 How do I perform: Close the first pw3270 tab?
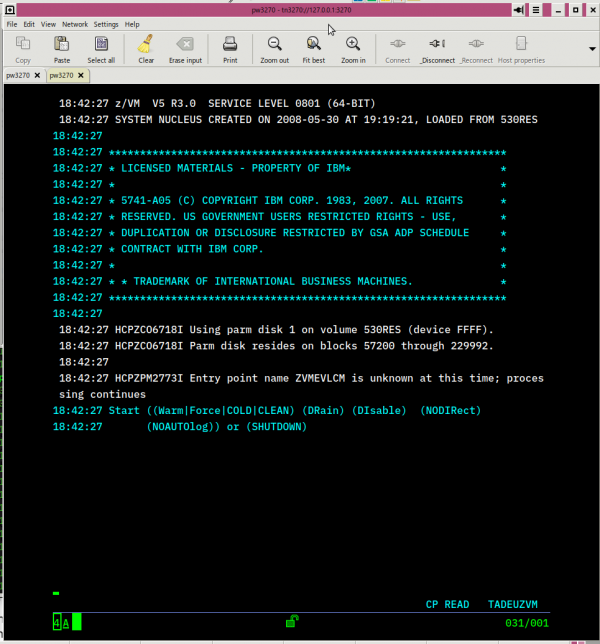click(37, 75)
